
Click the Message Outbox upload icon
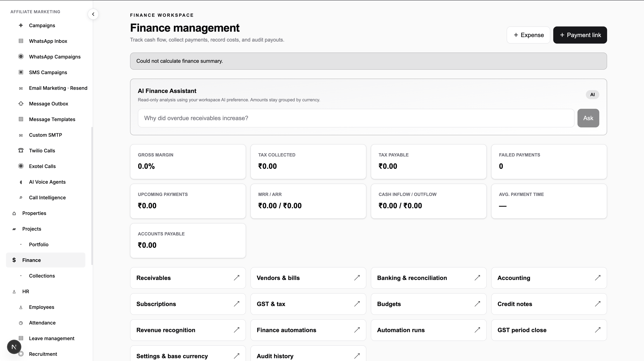[21, 103]
